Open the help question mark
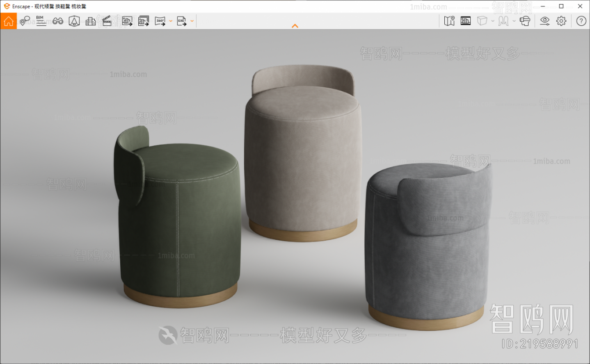The height and width of the screenshot is (364, 590). coord(581,21)
